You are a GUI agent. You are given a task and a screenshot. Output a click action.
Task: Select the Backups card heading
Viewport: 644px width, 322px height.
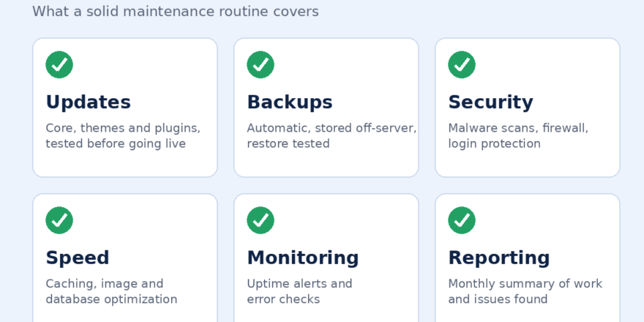point(290,102)
